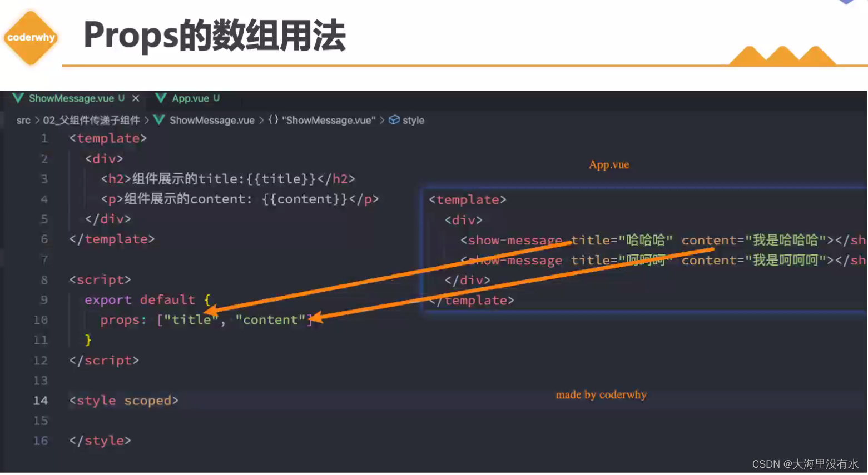868x475 pixels.
Task: Place cursor on the opening template tag, line 1
Action: [108, 138]
